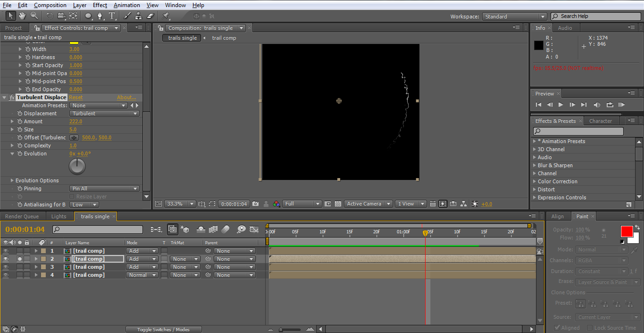Open the Effect menu

pyautogui.click(x=100, y=5)
